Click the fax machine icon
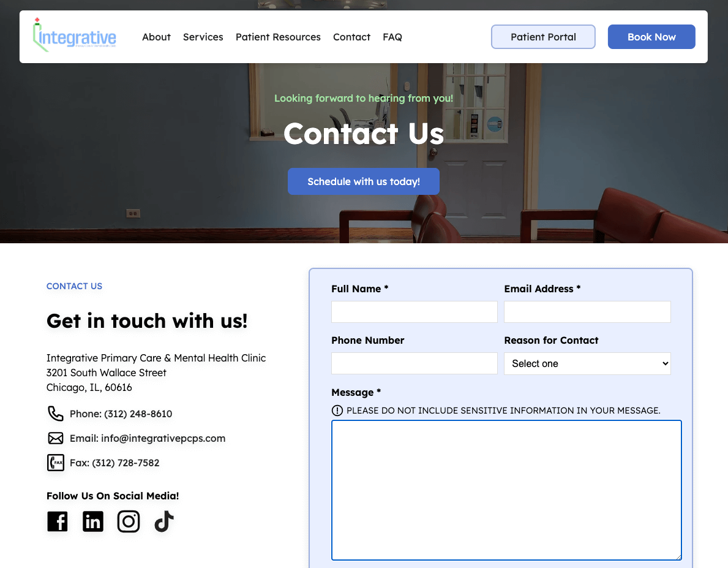 [x=56, y=463]
